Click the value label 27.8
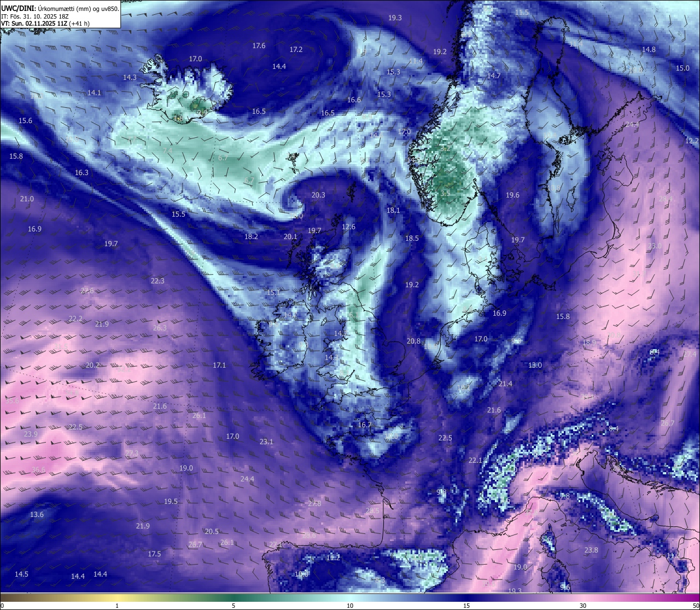Screen dimensions: 700x610 coord(314,503)
